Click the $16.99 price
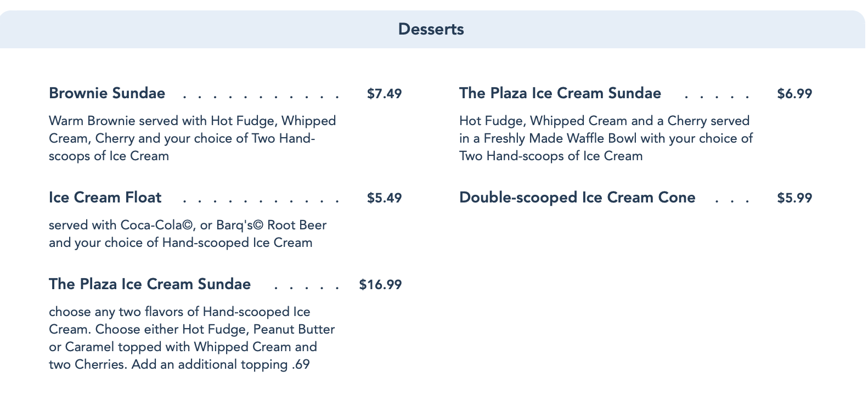Image resolution: width=868 pixels, height=417 pixels. (380, 285)
